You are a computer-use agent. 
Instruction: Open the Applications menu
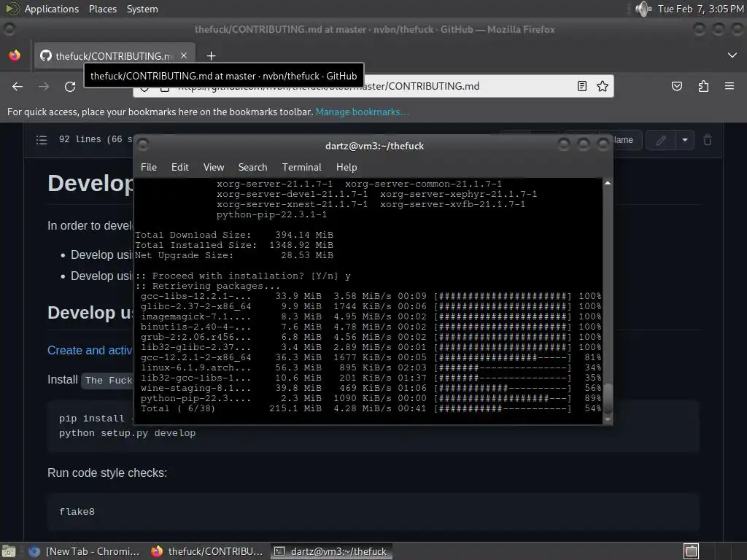52,9
